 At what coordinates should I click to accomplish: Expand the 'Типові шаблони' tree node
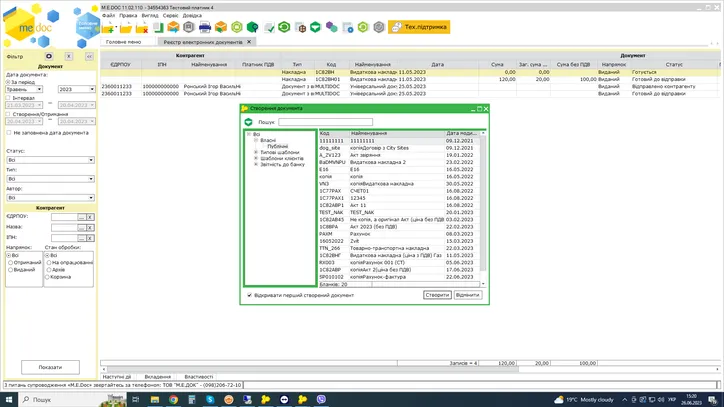pos(257,152)
